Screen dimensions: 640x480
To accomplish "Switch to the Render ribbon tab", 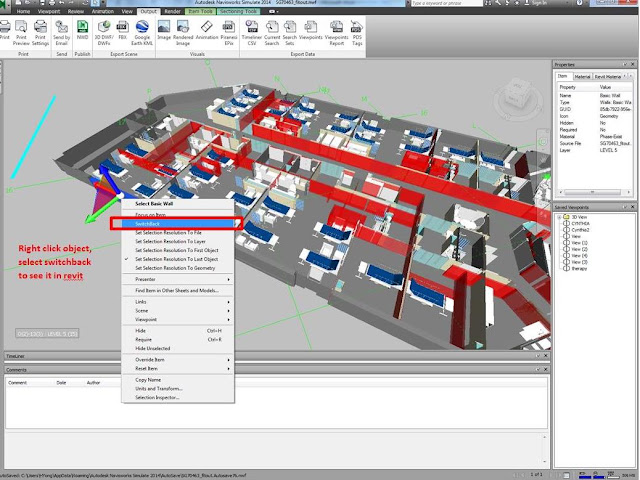I will click(x=172, y=11).
